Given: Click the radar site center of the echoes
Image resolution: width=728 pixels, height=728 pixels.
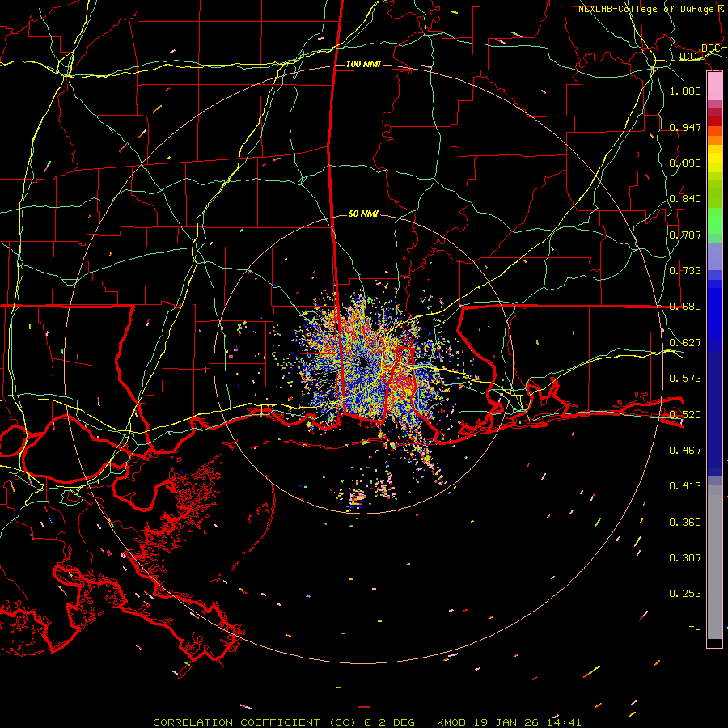Looking at the screenshot, I should [364, 362].
